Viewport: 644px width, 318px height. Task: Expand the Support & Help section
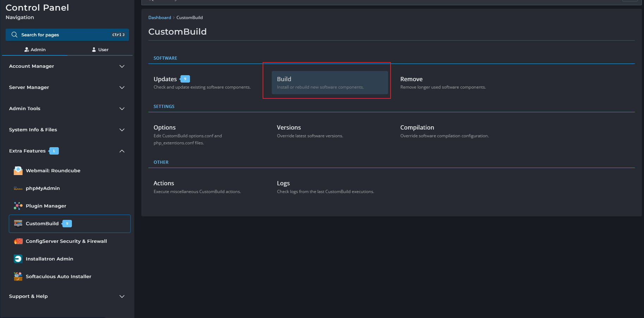67,296
